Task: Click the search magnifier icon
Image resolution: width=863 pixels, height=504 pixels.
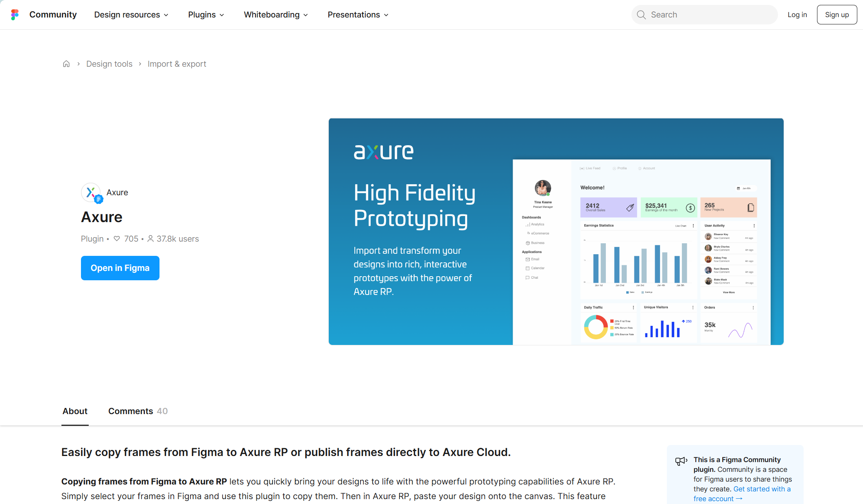Action: tap(641, 15)
